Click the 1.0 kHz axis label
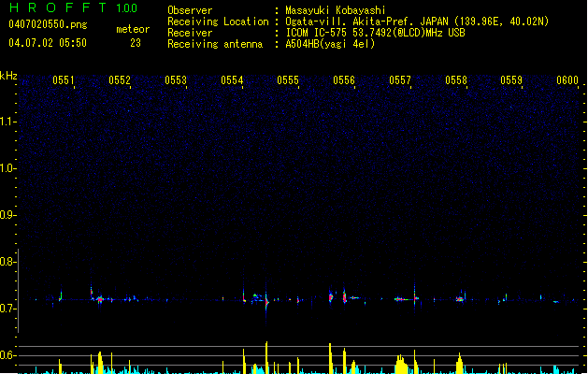Image resolution: width=588 pixels, height=374 pixels. [7, 168]
